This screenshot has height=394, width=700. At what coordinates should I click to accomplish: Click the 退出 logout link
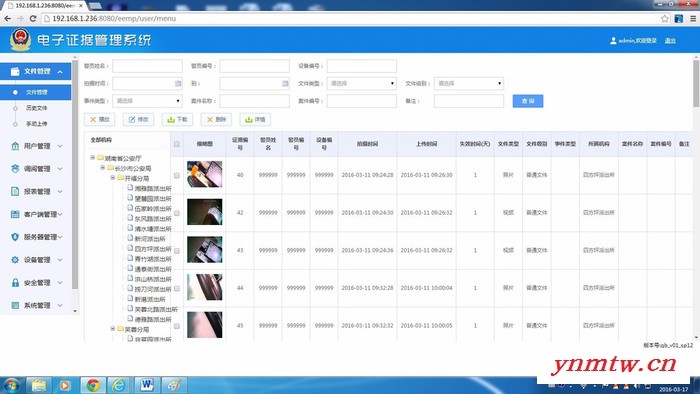point(670,41)
